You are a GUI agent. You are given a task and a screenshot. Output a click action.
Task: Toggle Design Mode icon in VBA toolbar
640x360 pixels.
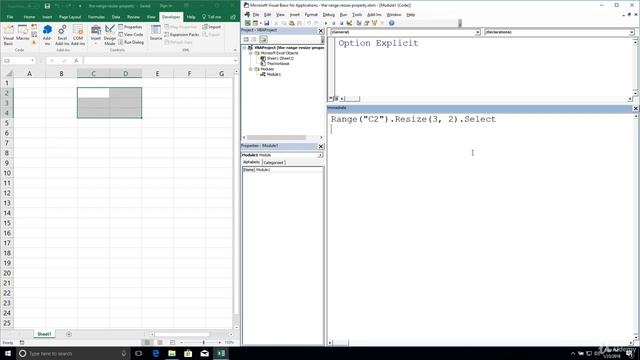pos(349,23)
